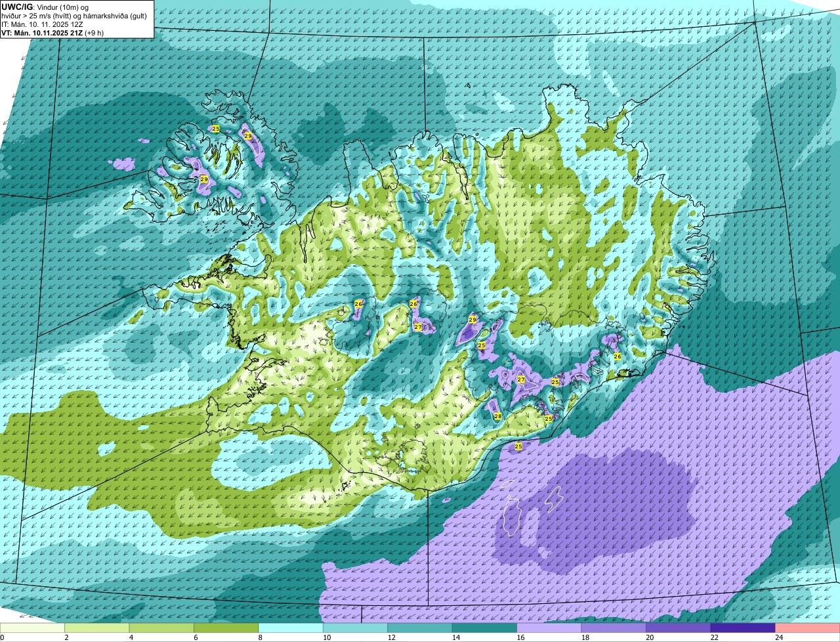Click the yellow 27 label directly beneath a 26

[418, 327]
